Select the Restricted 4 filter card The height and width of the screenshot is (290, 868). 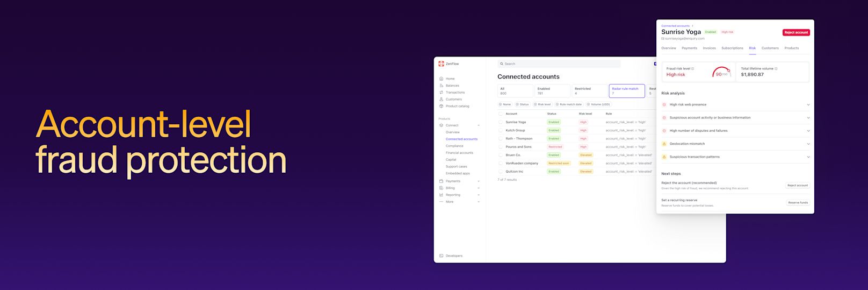[x=589, y=91]
